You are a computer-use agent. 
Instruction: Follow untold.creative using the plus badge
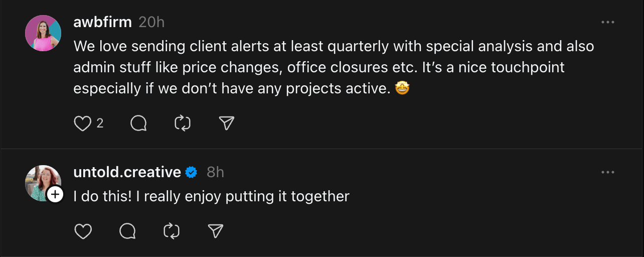55,194
